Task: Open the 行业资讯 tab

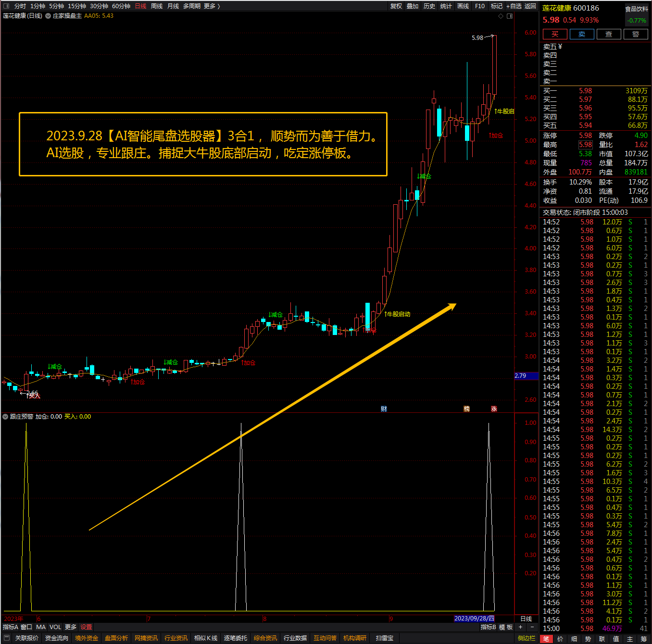Action: tap(176, 638)
